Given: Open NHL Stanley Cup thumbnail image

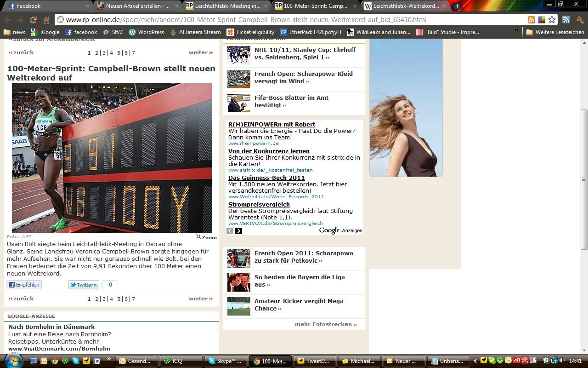Looking at the screenshot, I should coord(239,55).
